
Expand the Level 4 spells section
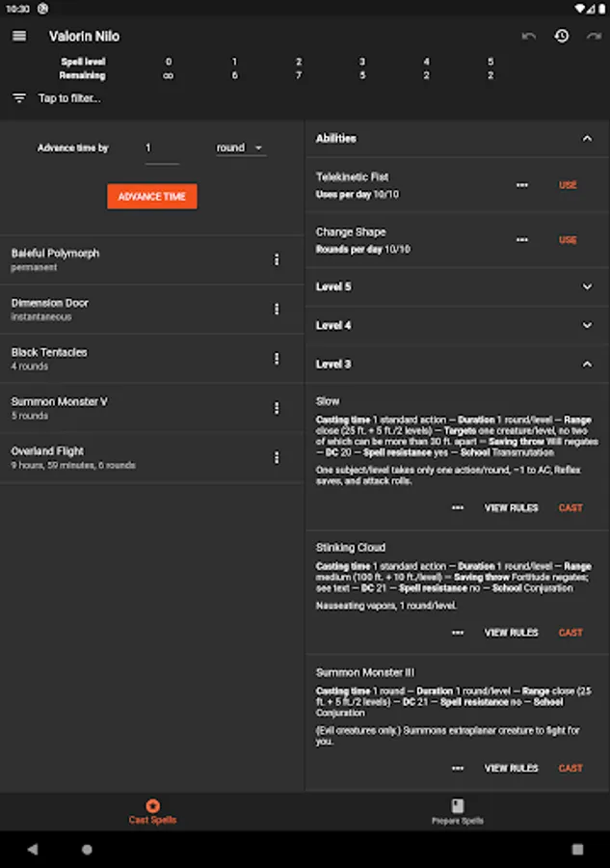click(587, 325)
